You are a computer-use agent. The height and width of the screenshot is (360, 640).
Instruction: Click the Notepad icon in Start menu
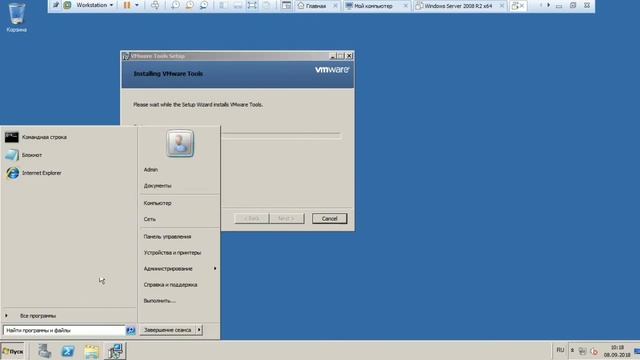12,155
